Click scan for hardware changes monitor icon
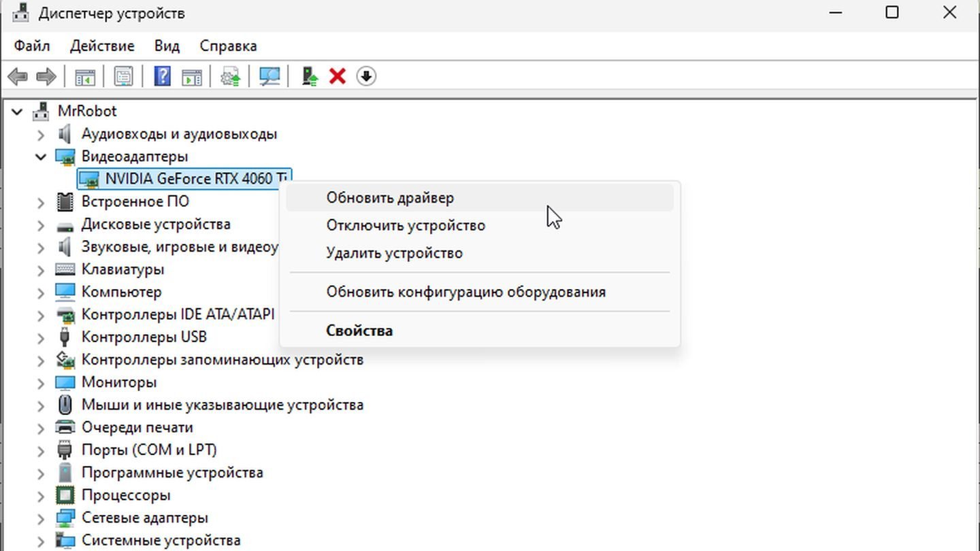The width and height of the screenshot is (980, 551). click(x=269, y=76)
